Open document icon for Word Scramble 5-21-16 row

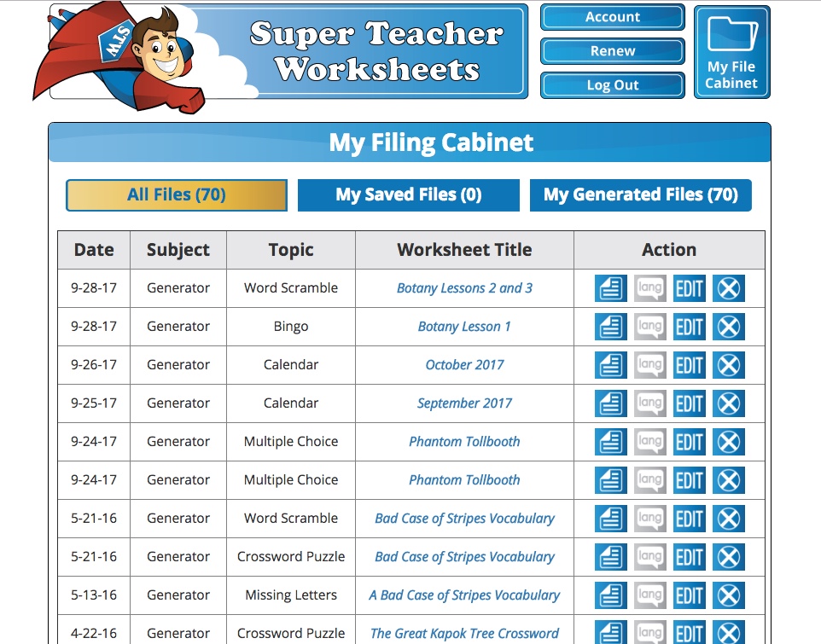(610, 519)
